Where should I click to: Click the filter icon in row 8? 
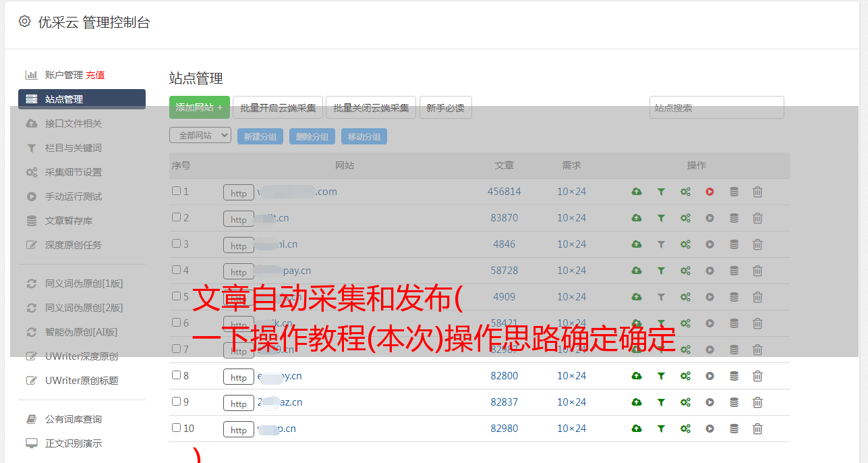661,376
